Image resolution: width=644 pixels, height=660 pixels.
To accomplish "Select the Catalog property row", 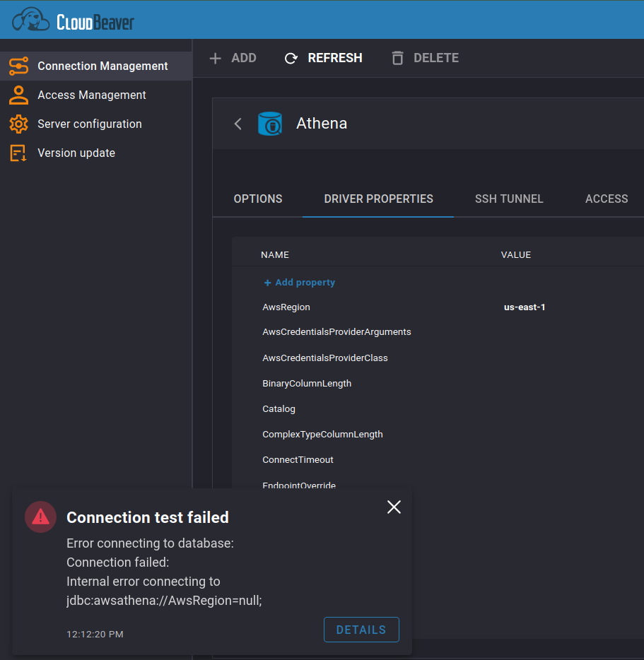I will (279, 408).
